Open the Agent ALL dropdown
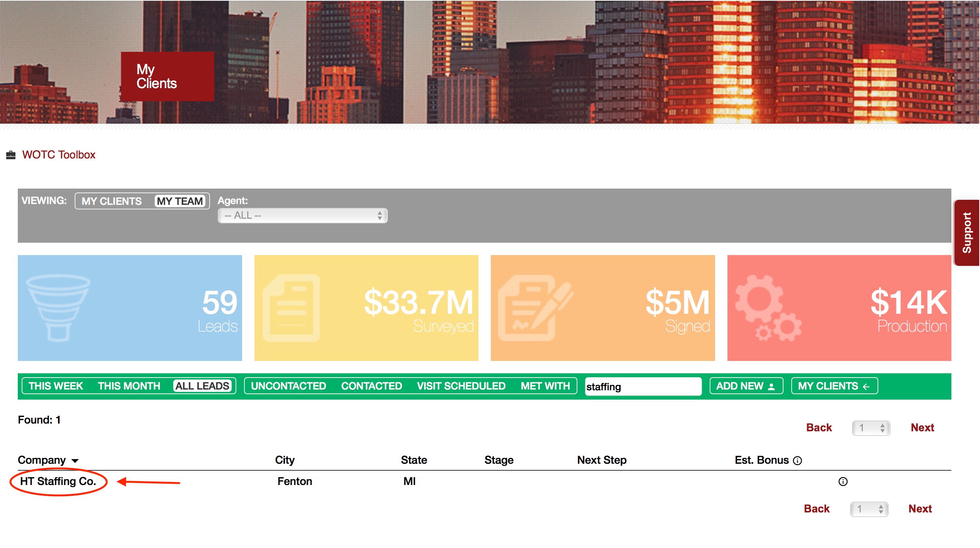The image size is (980, 548). point(302,216)
